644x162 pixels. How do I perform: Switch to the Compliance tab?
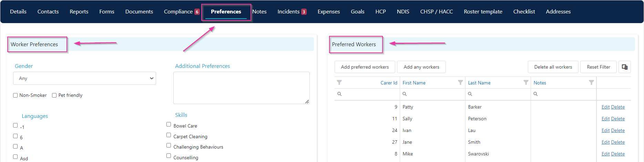tap(178, 12)
